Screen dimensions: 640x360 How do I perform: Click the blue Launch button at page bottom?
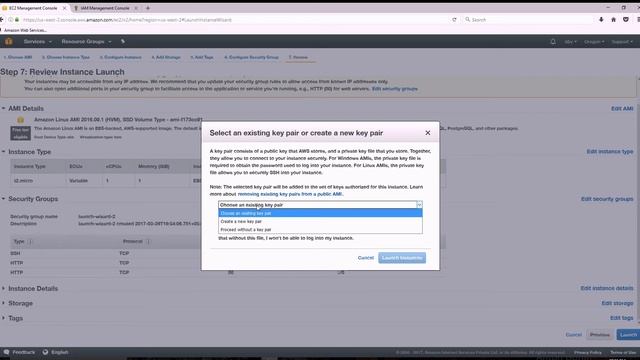628,335
